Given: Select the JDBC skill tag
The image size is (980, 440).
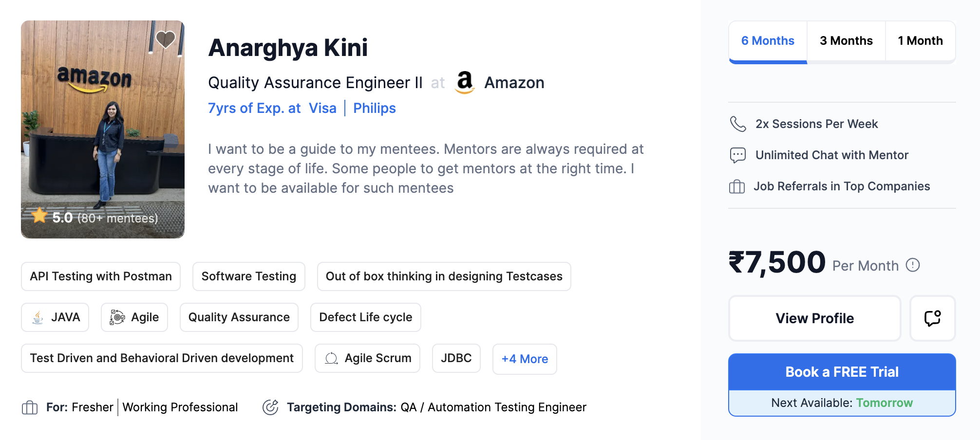Looking at the screenshot, I should [456, 358].
